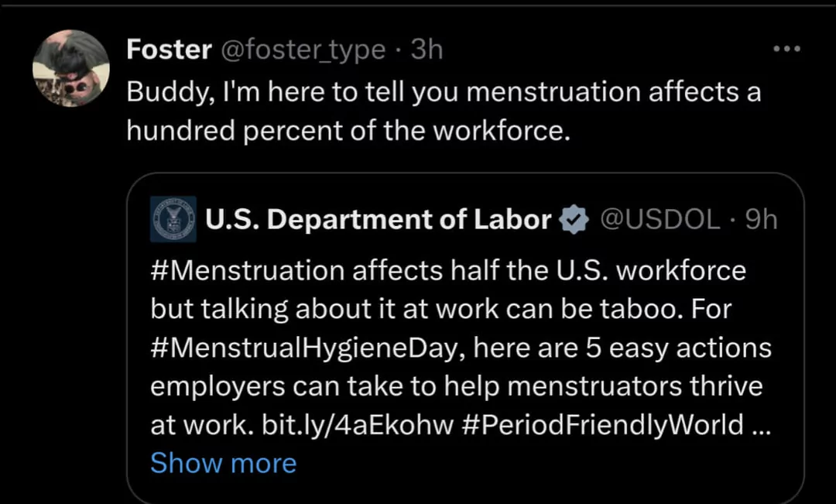Follow the bit.ly/4aEkohw link
Viewport: 836px width, 504px height.
click(x=358, y=425)
